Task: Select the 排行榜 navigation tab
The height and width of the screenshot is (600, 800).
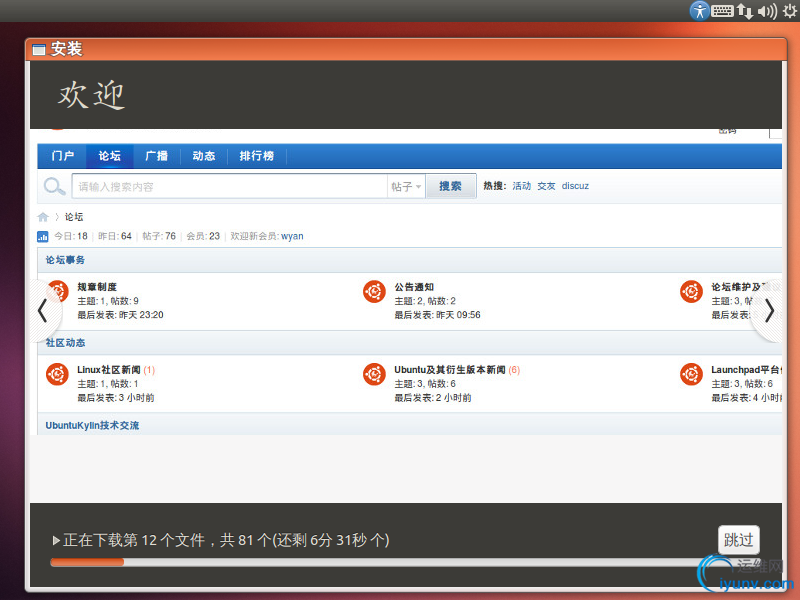Action: pyautogui.click(x=257, y=156)
